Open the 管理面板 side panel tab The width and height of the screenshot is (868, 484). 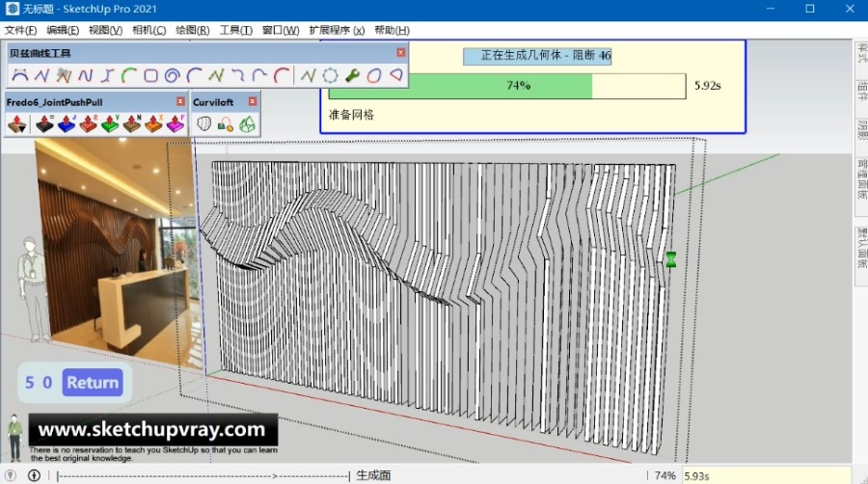pos(862,179)
